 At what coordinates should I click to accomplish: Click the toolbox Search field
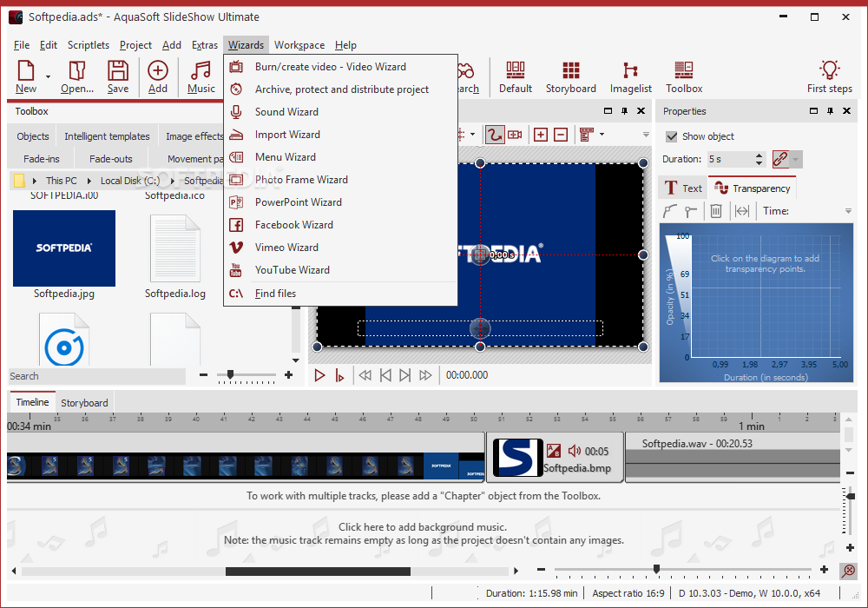click(x=97, y=377)
